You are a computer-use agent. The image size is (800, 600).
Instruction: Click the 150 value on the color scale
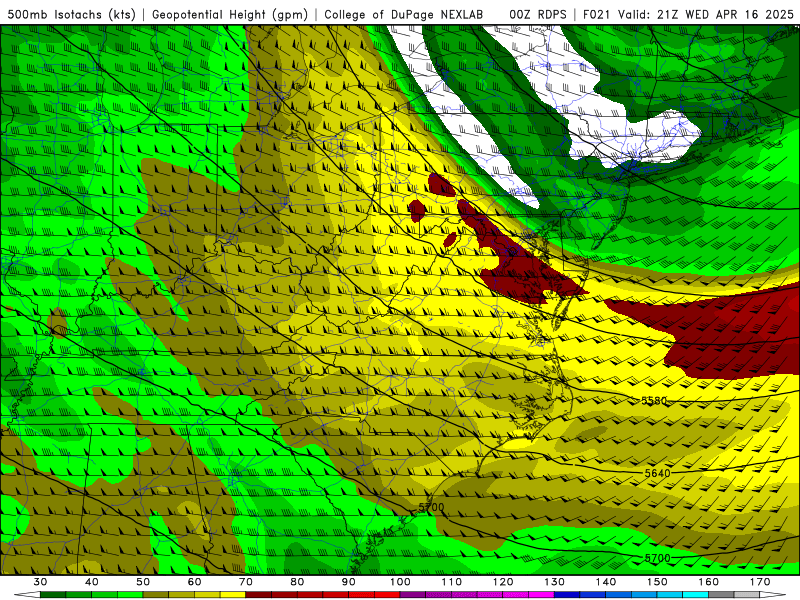pyautogui.click(x=657, y=582)
